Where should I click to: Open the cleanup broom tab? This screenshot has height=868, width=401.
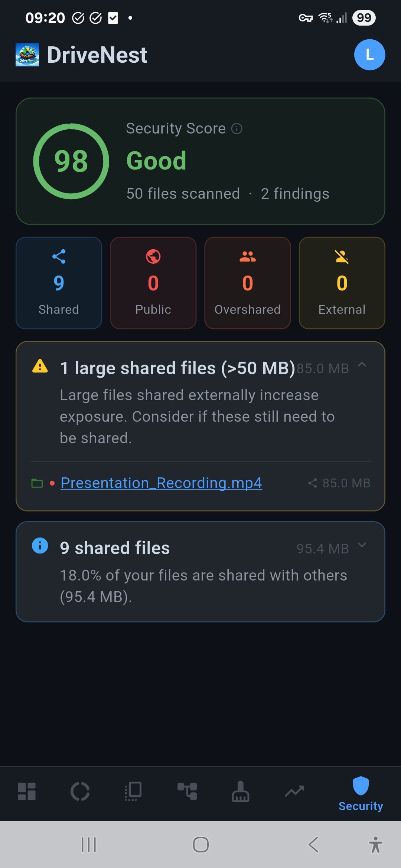click(241, 791)
